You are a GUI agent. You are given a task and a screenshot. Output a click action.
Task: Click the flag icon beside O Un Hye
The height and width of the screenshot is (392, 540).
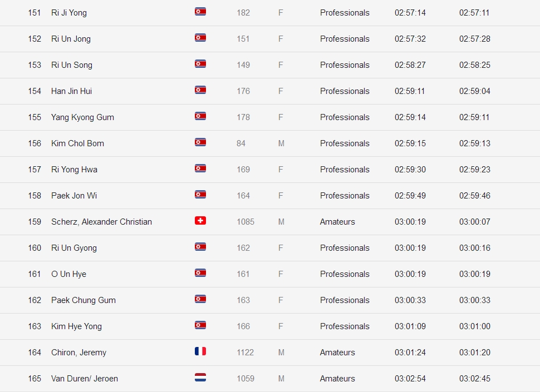coord(200,273)
